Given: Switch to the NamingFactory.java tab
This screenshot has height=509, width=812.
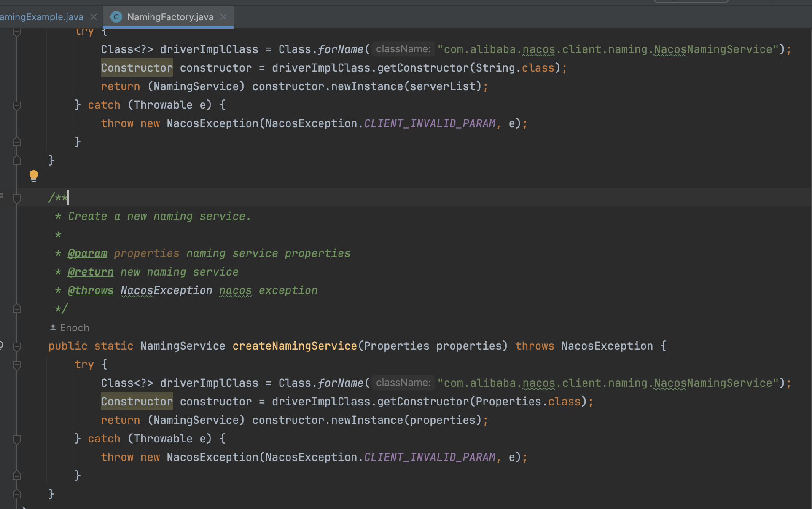Looking at the screenshot, I should (170, 17).
